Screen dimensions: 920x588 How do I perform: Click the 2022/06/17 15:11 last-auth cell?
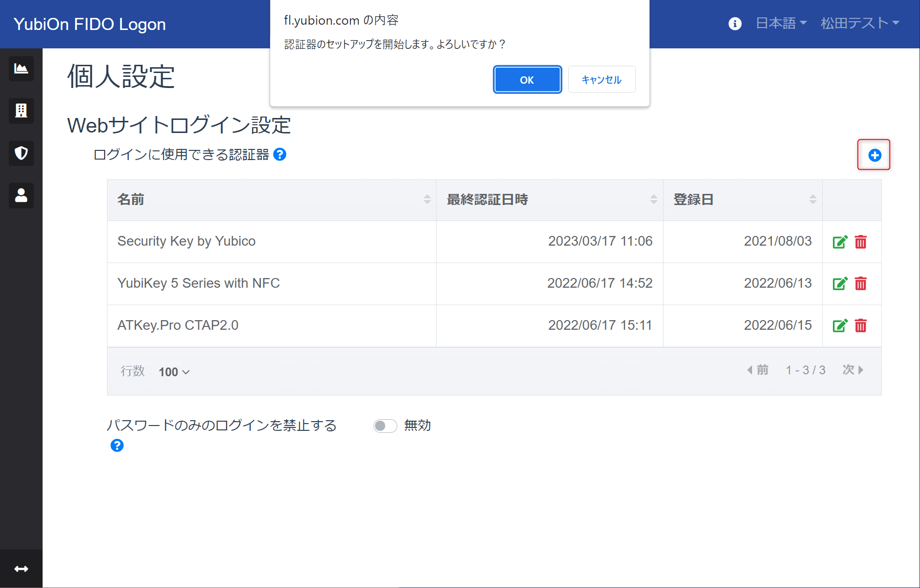click(x=550, y=325)
